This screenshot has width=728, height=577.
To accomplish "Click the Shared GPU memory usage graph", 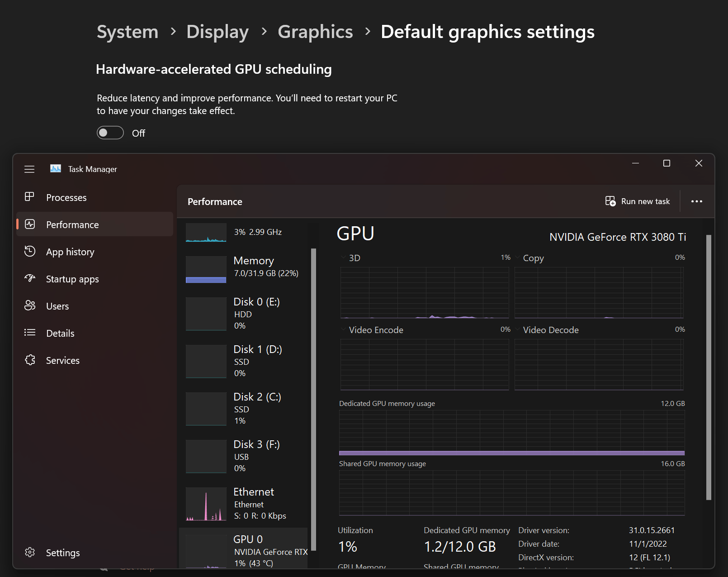I will pos(512,493).
